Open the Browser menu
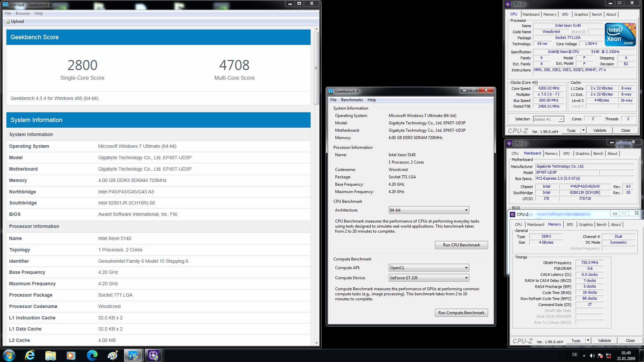This screenshot has width=644, height=362. (x=23, y=13)
